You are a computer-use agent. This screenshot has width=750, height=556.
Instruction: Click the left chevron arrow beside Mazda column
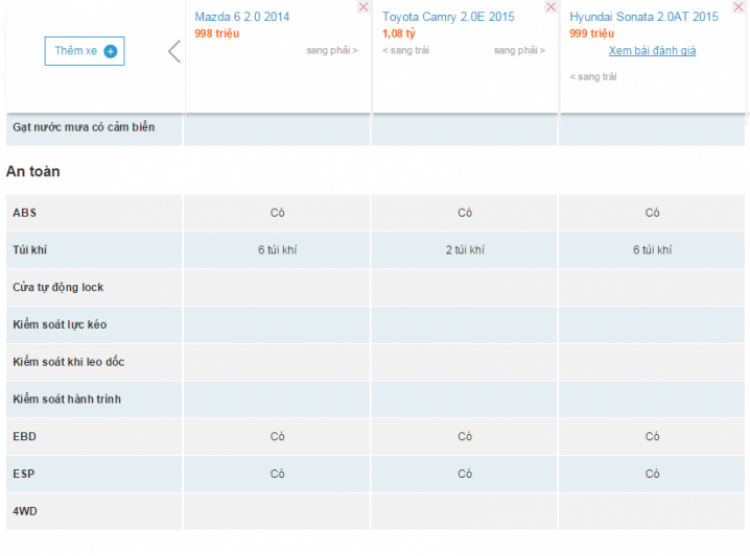(x=175, y=51)
